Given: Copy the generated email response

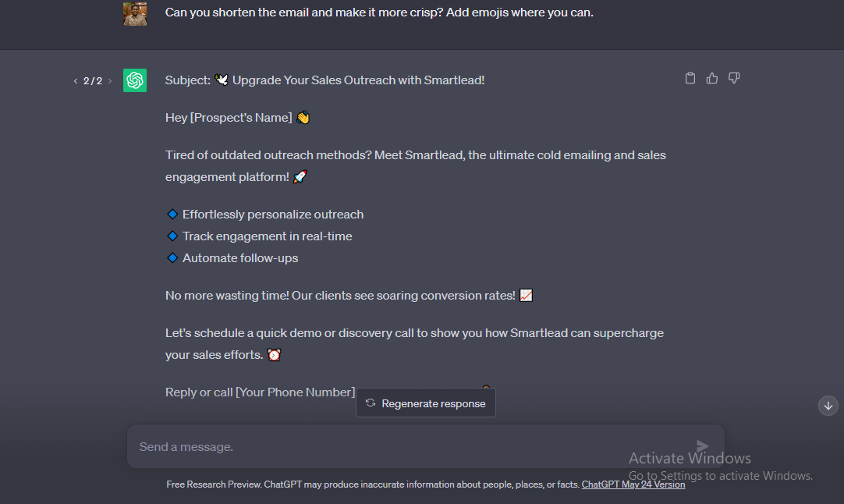Looking at the screenshot, I should click(x=690, y=78).
